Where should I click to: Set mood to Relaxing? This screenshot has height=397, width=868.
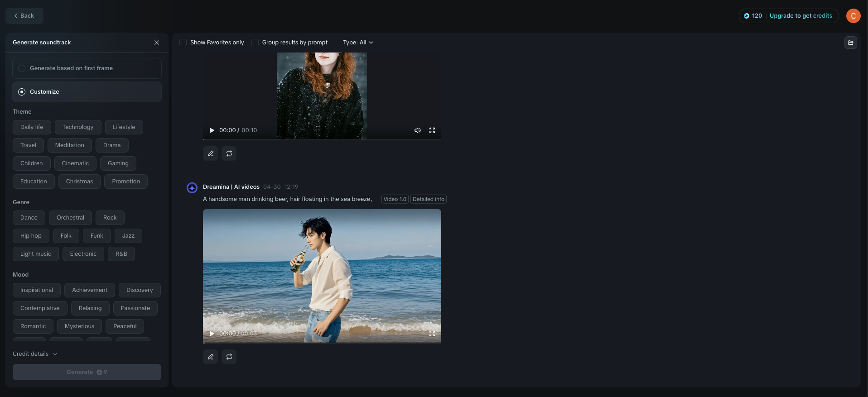coord(90,308)
